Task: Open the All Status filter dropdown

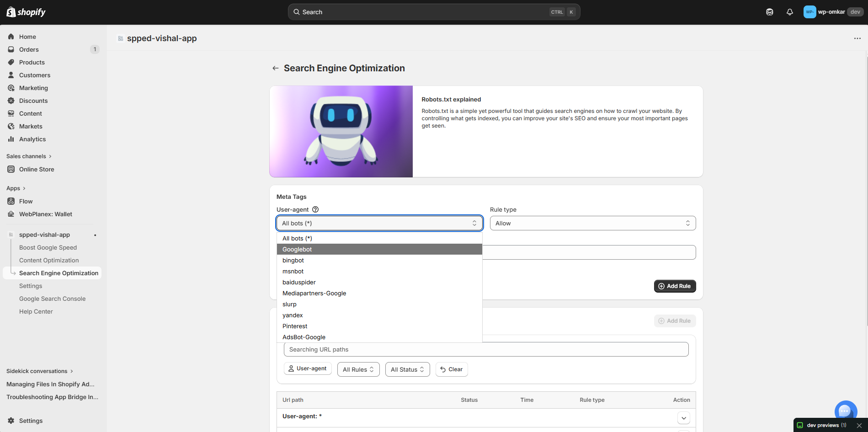Action: (407, 369)
